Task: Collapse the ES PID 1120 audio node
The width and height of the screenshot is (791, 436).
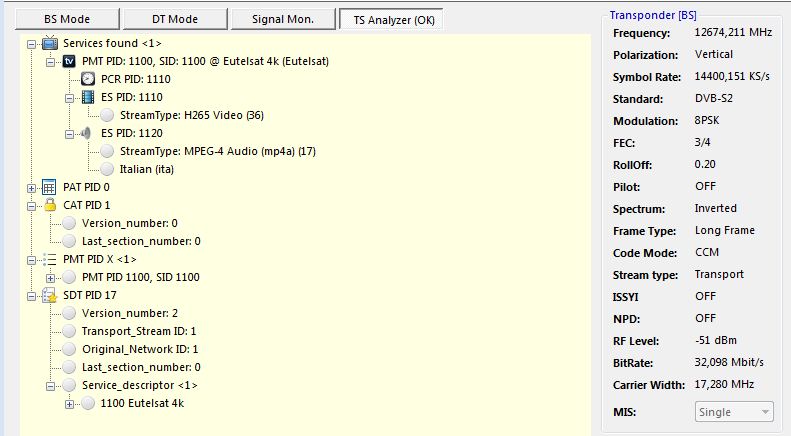Action: coord(70,134)
